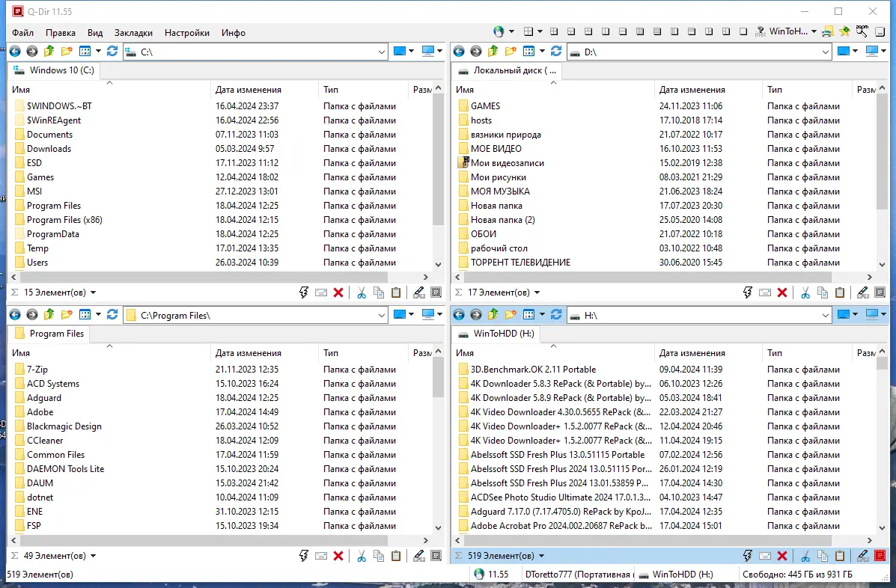896x588 pixels.
Task: Click rename icon in Program Files pane status bar
Action: [x=321, y=556]
